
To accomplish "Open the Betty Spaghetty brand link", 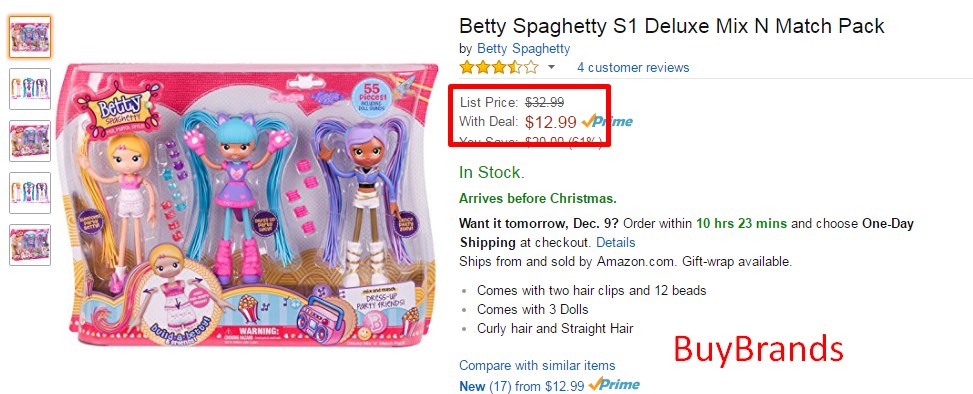I will coord(523,48).
